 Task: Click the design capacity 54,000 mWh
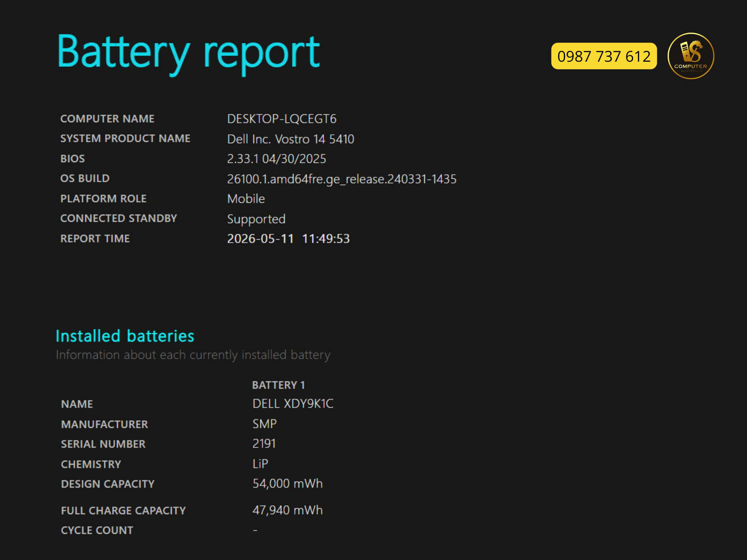click(287, 483)
